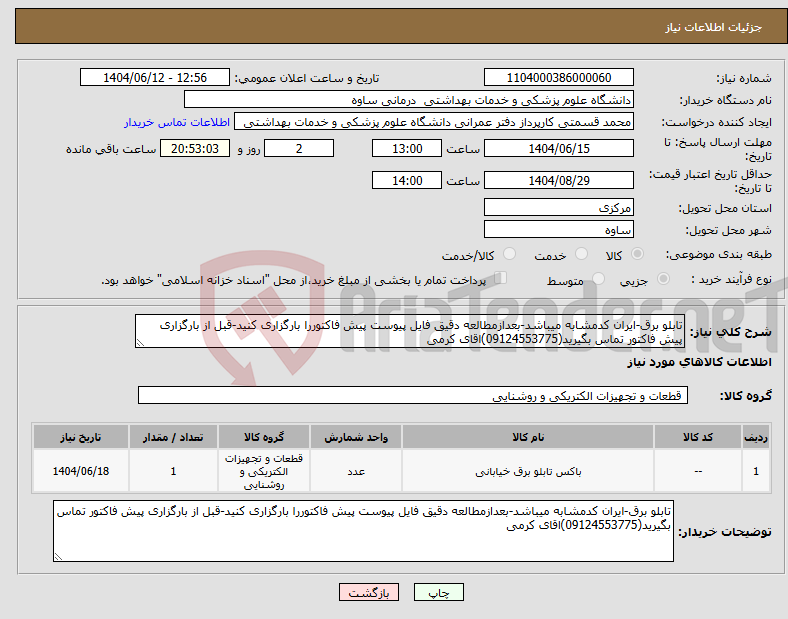788x619 pixels.
Task: Click the goods group cell in table row
Action: click(x=264, y=471)
